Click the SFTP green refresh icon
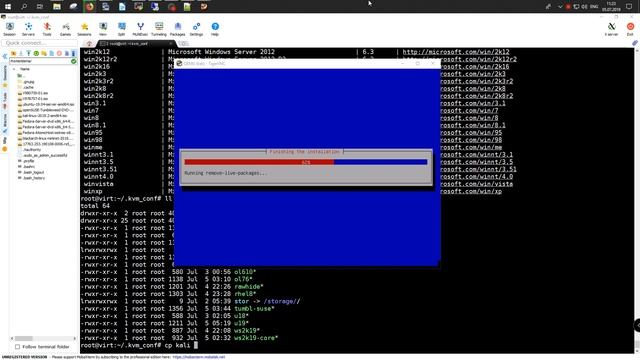Viewport: 640px width, 360px height. pos(36,53)
